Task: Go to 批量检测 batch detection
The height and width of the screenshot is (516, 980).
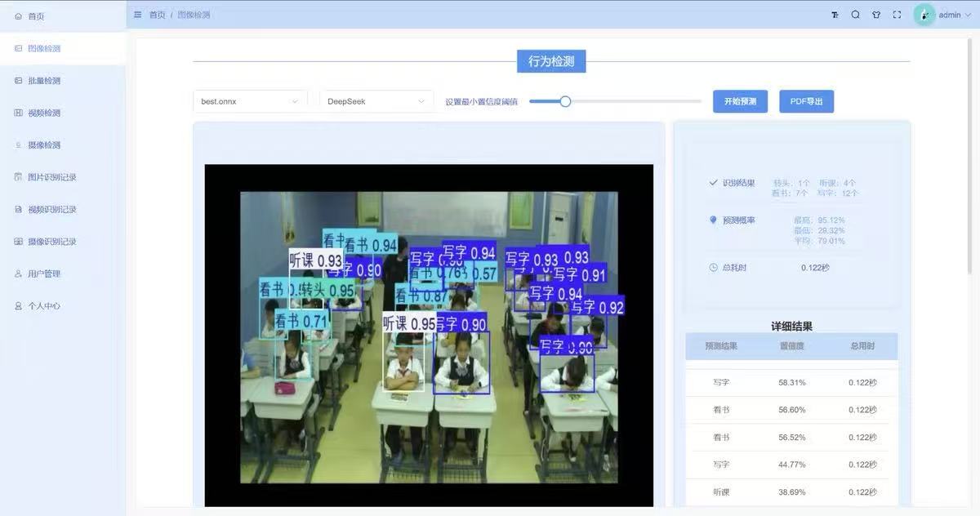Action: pyautogui.click(x=63, y=81)
